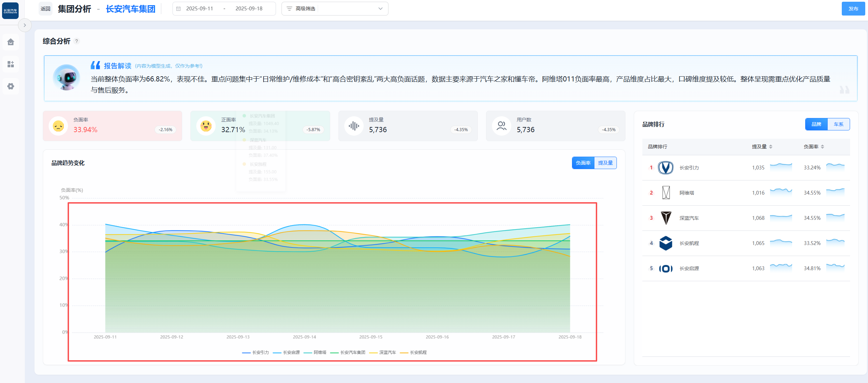Switch the trend chart to the 负面率 tab
This screenshot has height=383, width=868.
583,163
